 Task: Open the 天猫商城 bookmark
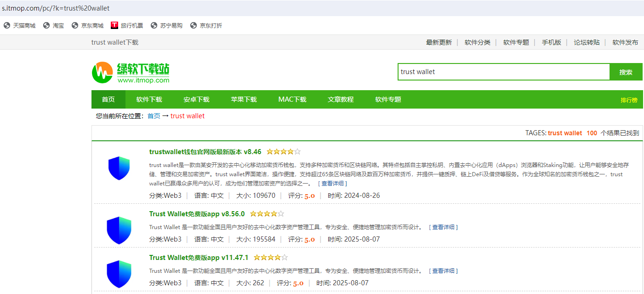click(x=20, y=26)
